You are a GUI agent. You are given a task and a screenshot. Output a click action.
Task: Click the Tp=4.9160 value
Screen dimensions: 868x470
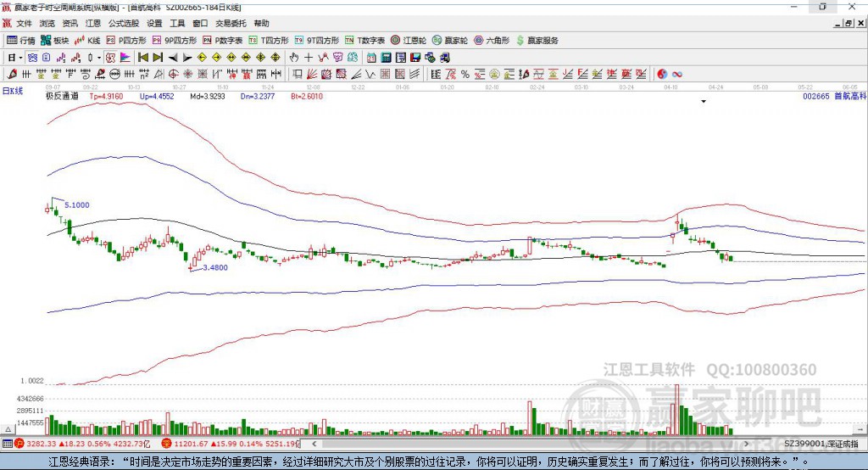click(106, 96)
